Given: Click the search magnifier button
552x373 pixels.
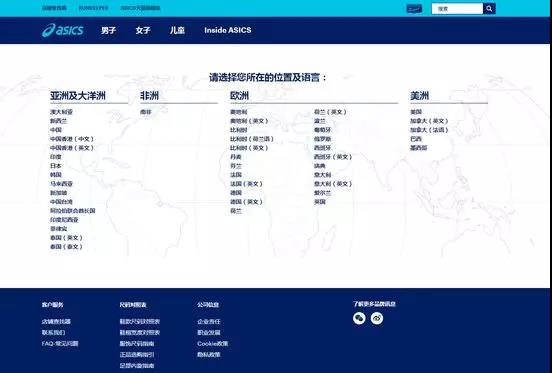Looking at the screenshot, I should [x=489, y=9].
